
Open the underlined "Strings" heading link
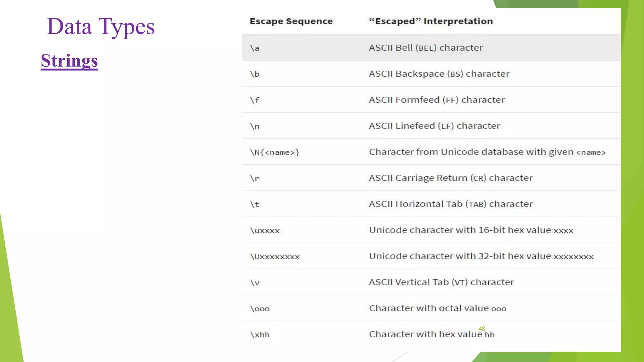pyautogui.click(x=69, y=61)
